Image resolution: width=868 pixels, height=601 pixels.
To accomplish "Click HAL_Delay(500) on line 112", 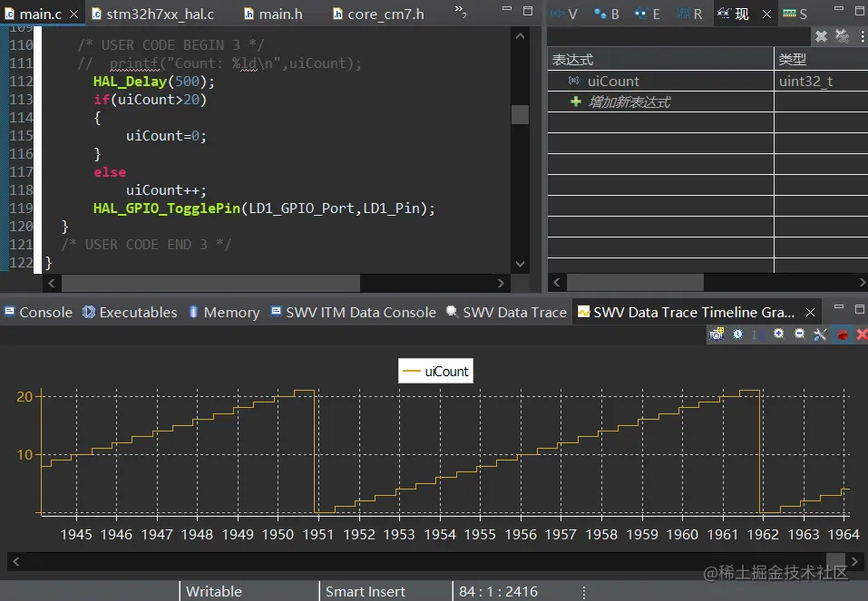I will [153, 82].
